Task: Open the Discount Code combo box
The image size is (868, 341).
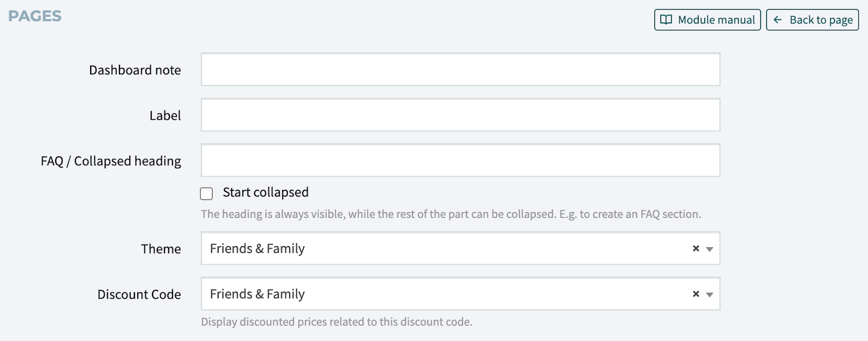Action: (x=445, y=294)
